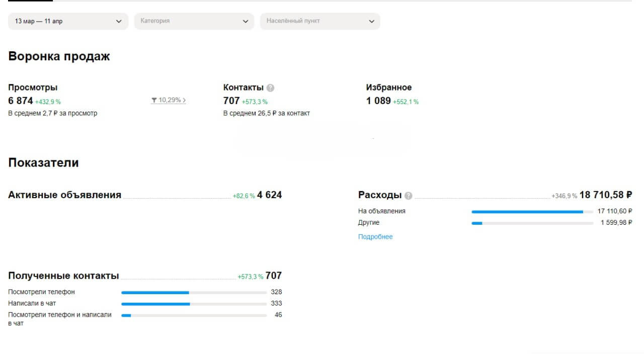Image resolution: width=644 pixels, height=354 pixels.
Task: Click the Расходы total 18 710,58 ₽
Action: (x=606, y=195)
